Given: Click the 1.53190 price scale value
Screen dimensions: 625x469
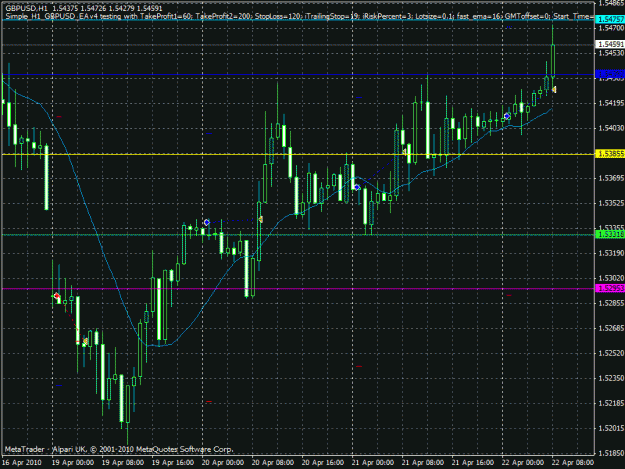Looking at the screenshot, I should 611,253.
